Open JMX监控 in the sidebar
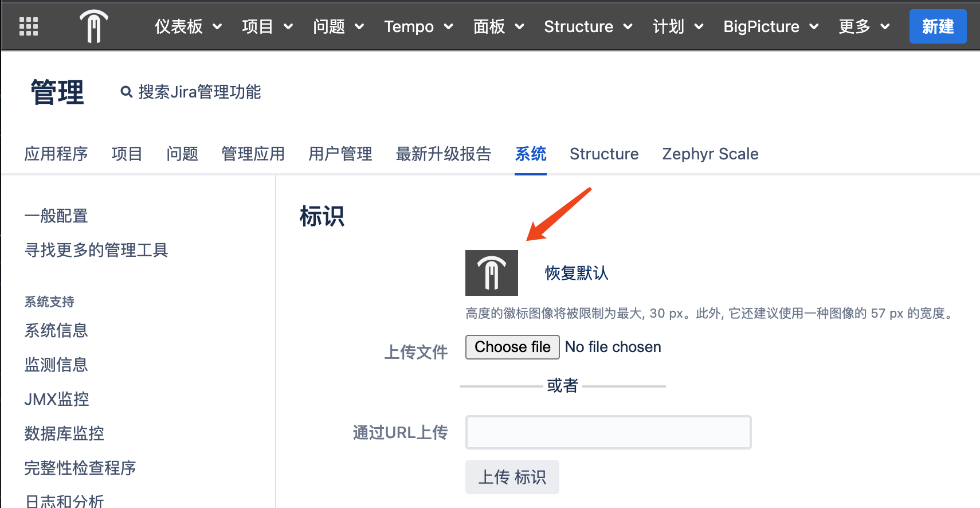 click(57, 399)
